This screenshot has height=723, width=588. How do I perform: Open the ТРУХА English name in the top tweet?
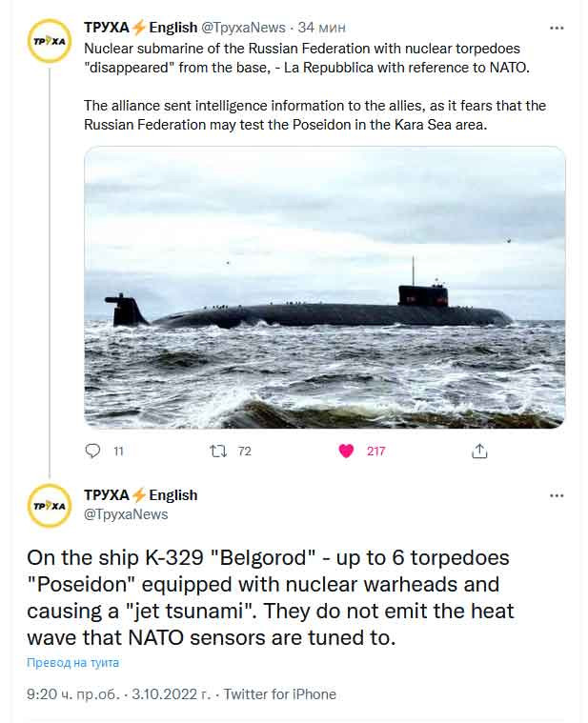click(140, 28)
